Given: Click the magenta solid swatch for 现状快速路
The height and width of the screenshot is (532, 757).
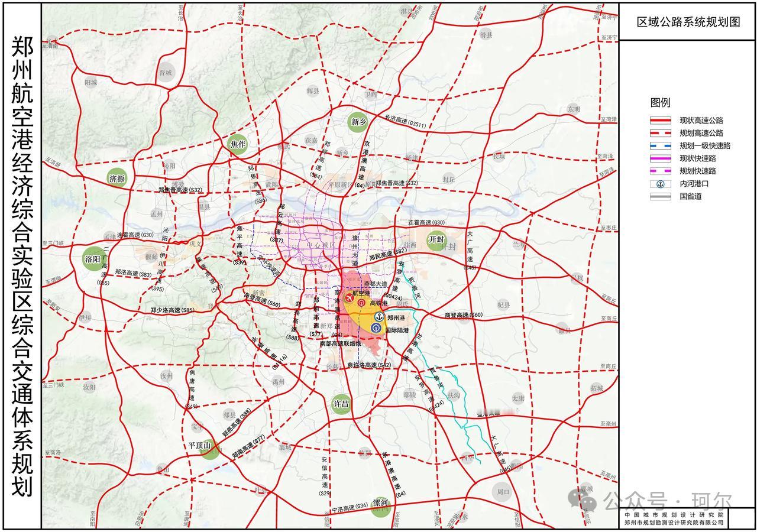Looking at the screenshot, I should (x=662, y=158).
